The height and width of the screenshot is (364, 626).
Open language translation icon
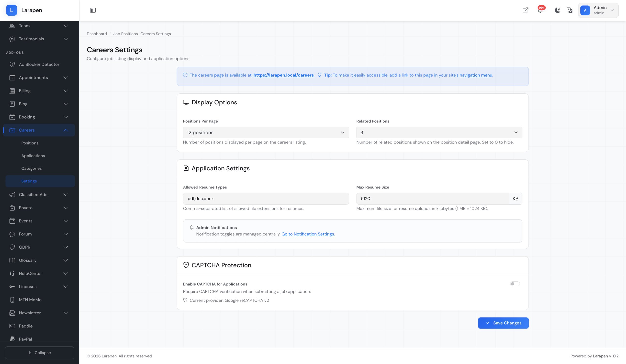[569, 10]
